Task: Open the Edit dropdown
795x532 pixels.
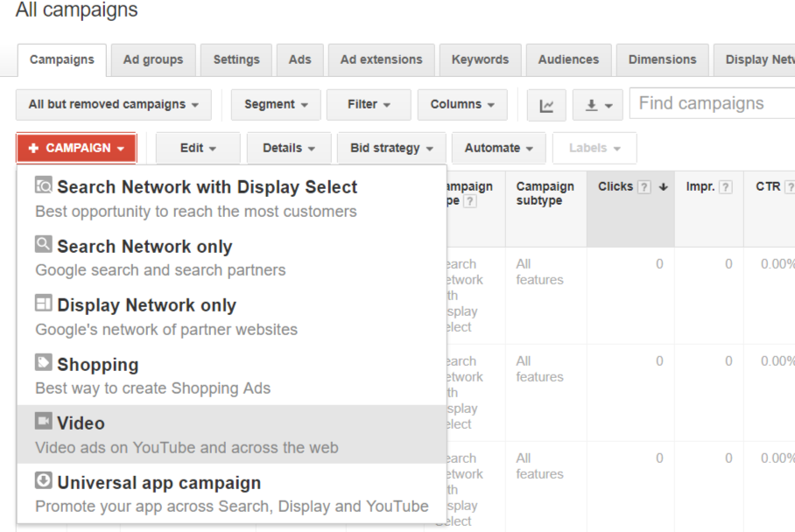Action: click(198, 149)
